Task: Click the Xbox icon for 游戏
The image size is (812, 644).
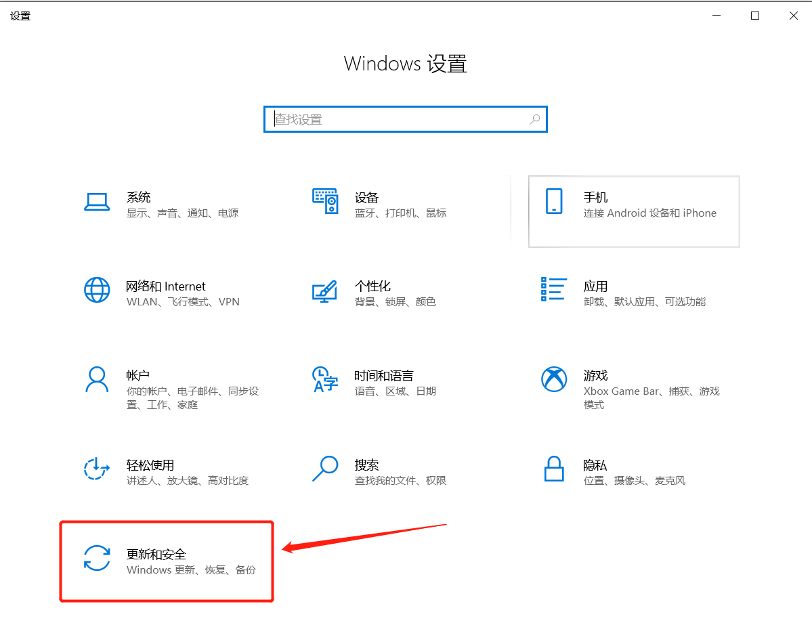Action: [554, 379]
